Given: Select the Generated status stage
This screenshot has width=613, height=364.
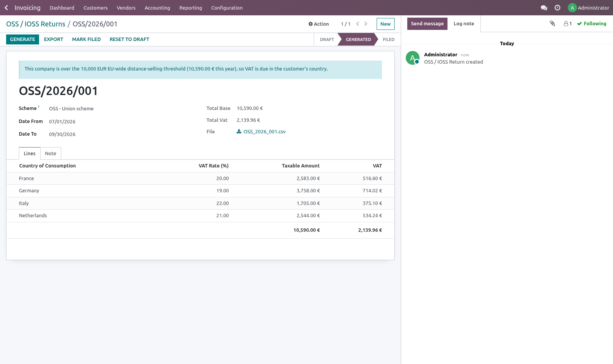Looking at the screenshot, I should (x=358, y=39).
